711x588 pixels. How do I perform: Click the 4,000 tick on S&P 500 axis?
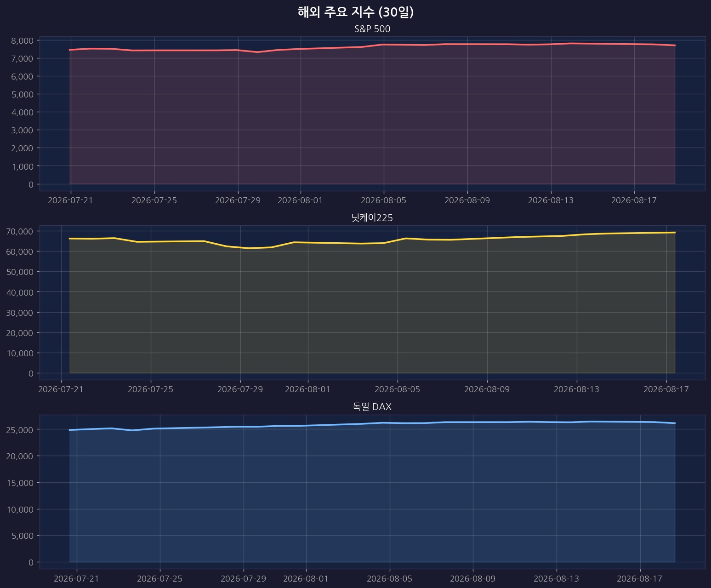coord(23,112)
